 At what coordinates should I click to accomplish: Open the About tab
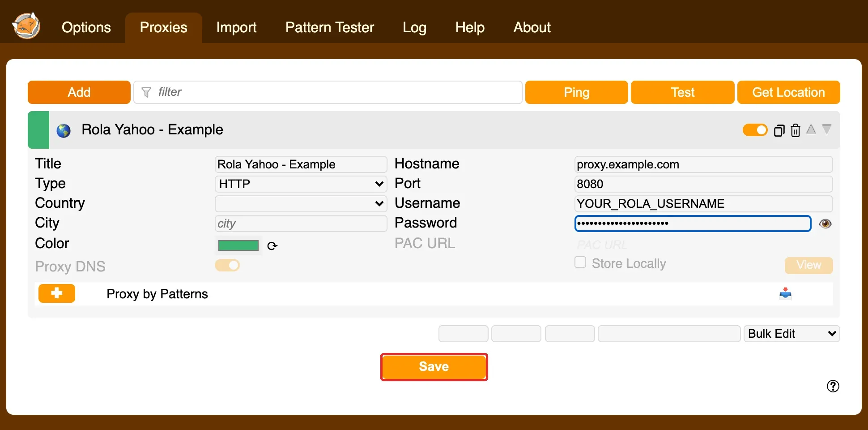pos(532,27)
